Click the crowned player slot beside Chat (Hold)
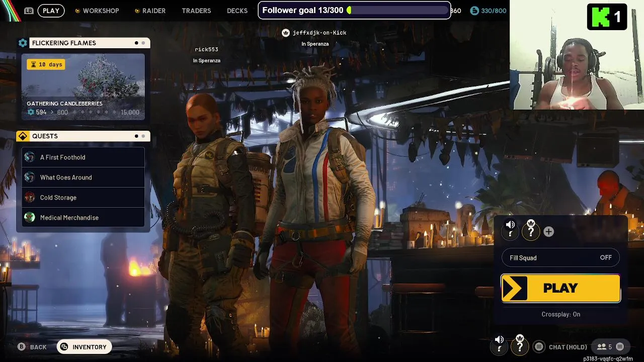Screen dimensions: 644x362 click(x=520, y=345)
